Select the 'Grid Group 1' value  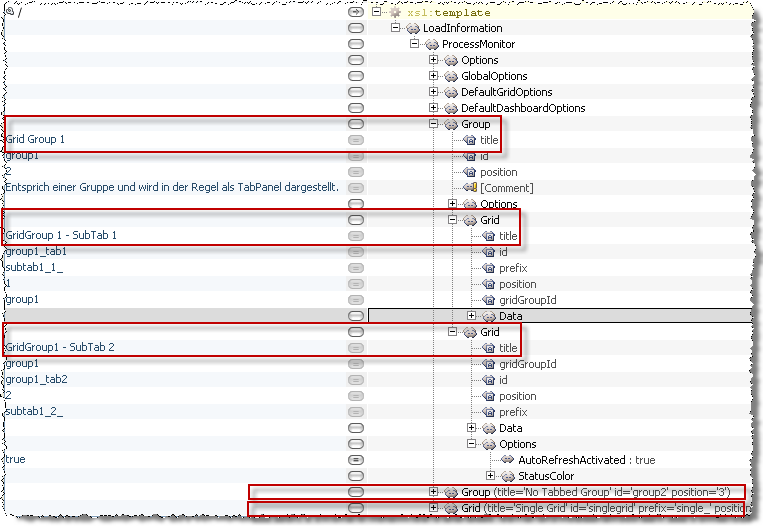click(x=35, y=139)
